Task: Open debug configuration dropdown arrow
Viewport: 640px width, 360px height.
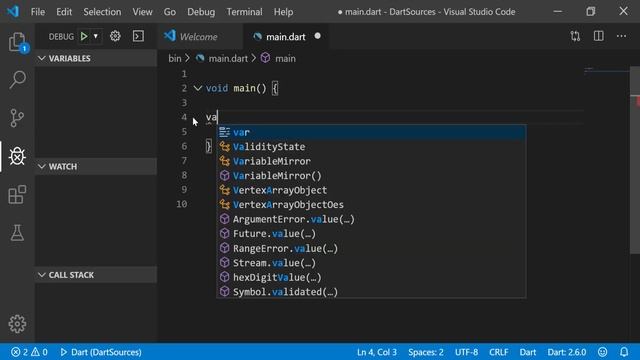Action: coord(96,36)
